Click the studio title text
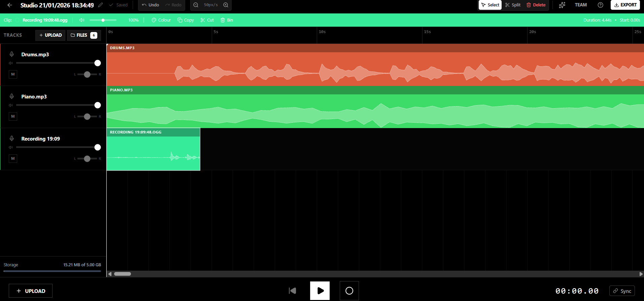The width and height of the screenshot is (644, 301). click(57, 5)
